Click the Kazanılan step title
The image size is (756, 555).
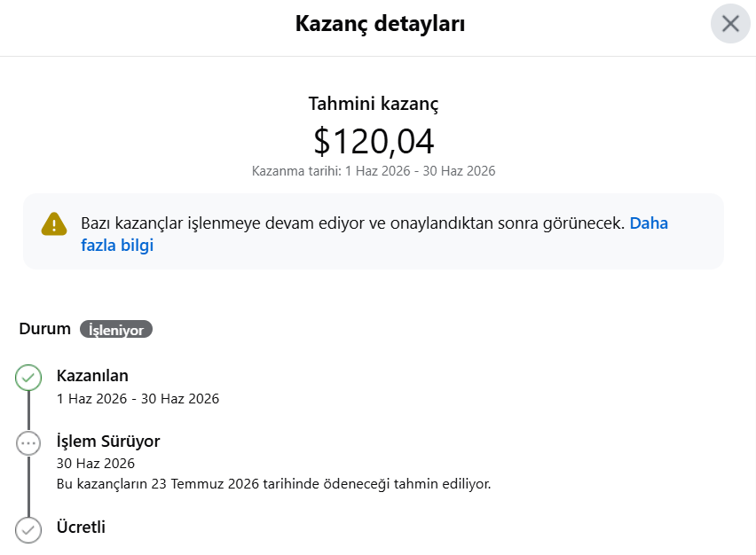[x=92, y=376]
